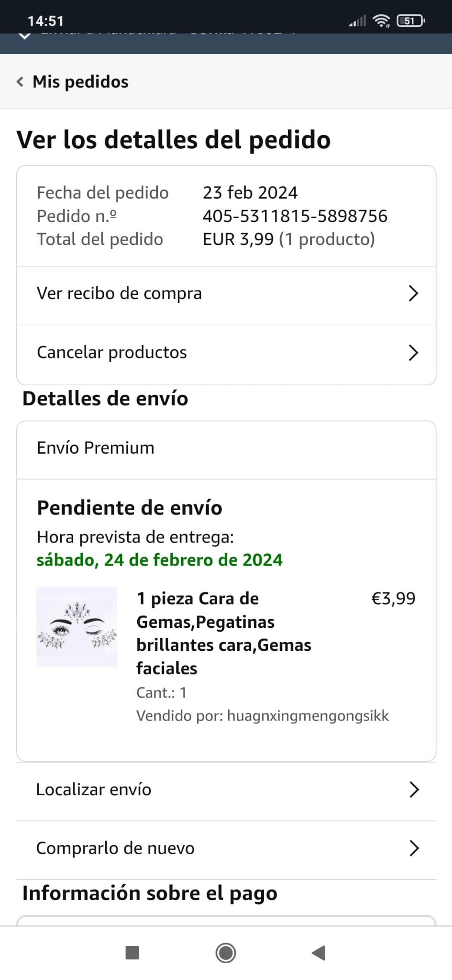The height and width of the screenshot is (980, 452).
Task: Tap seller name huagnxingmengongsikk
Action: point(308,716)
